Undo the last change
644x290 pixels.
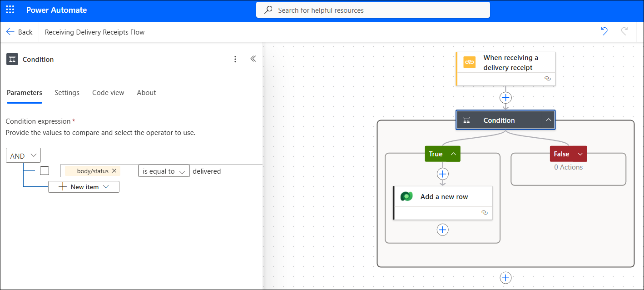tap(604, 31)
